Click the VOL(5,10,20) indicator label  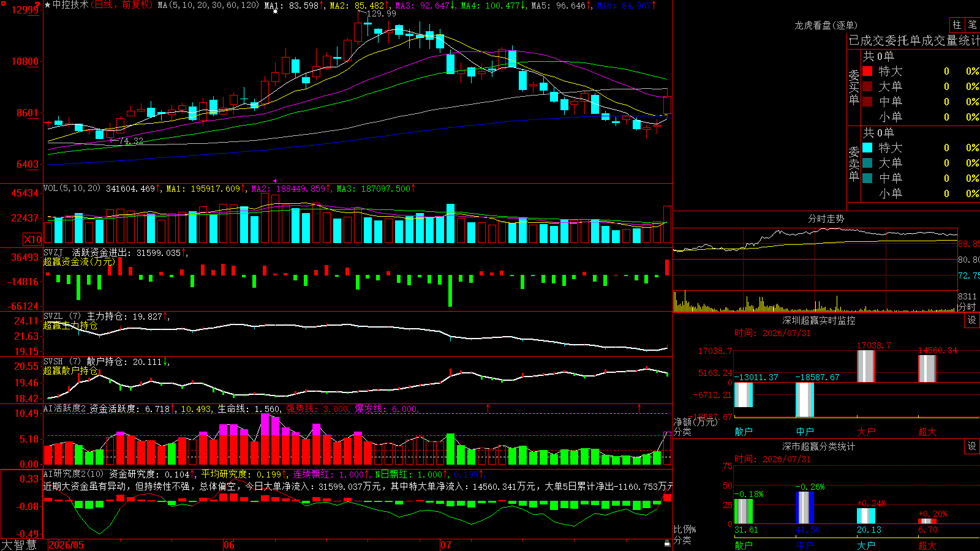tap(72, 188)
